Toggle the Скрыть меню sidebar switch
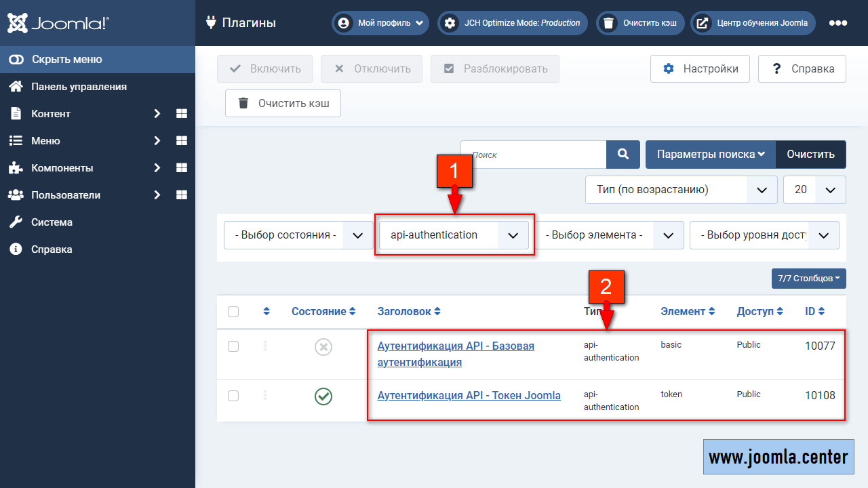868x488 pixels. tap(17, 60)
